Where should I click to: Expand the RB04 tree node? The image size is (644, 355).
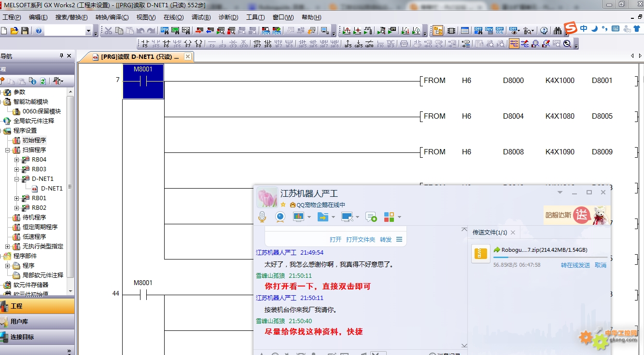click(16, 160)
